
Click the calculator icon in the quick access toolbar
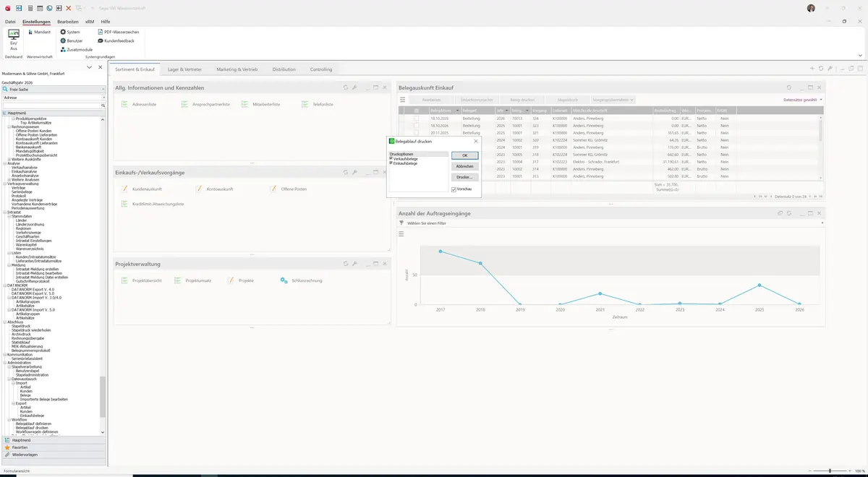coord(30,8)
